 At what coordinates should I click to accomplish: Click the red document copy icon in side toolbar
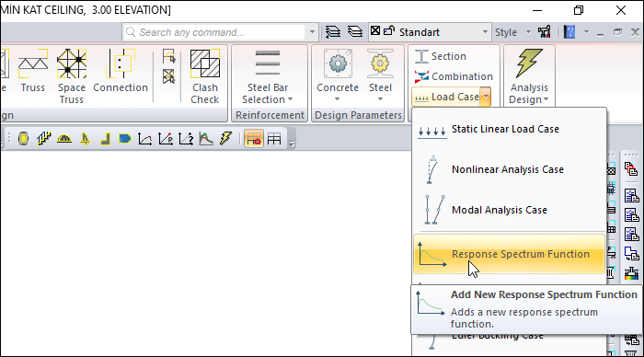631,169
